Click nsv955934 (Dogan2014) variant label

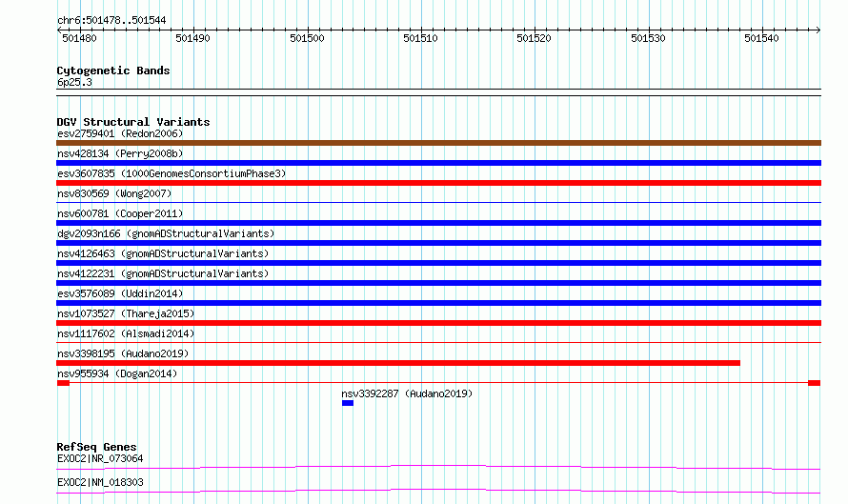coord(117,373)
